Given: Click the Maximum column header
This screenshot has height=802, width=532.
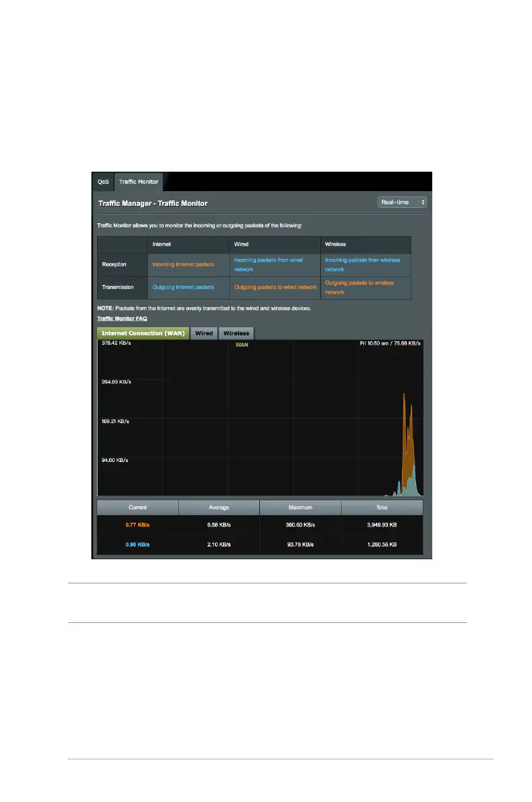Looking at the screenshot, I should [x=300, y=508].
